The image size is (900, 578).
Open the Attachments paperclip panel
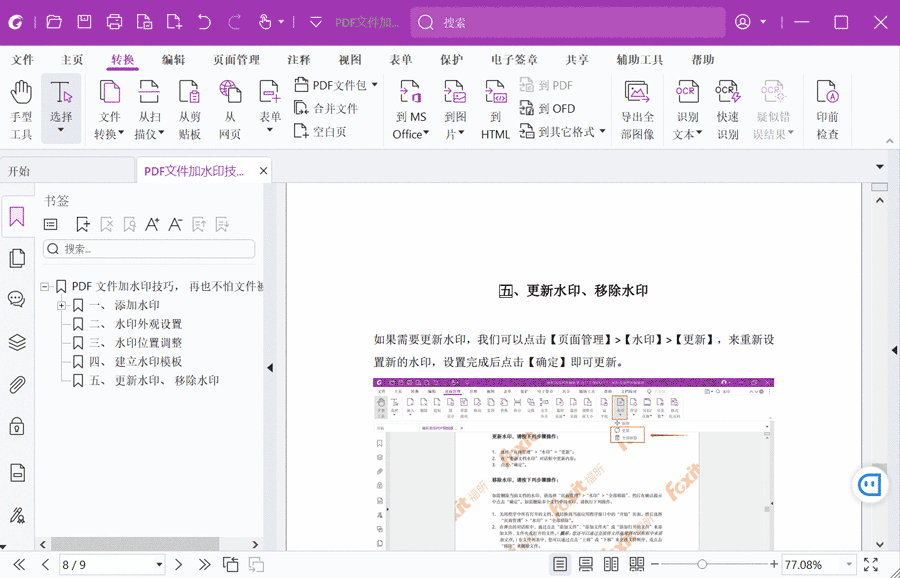[x=17, y=385]
